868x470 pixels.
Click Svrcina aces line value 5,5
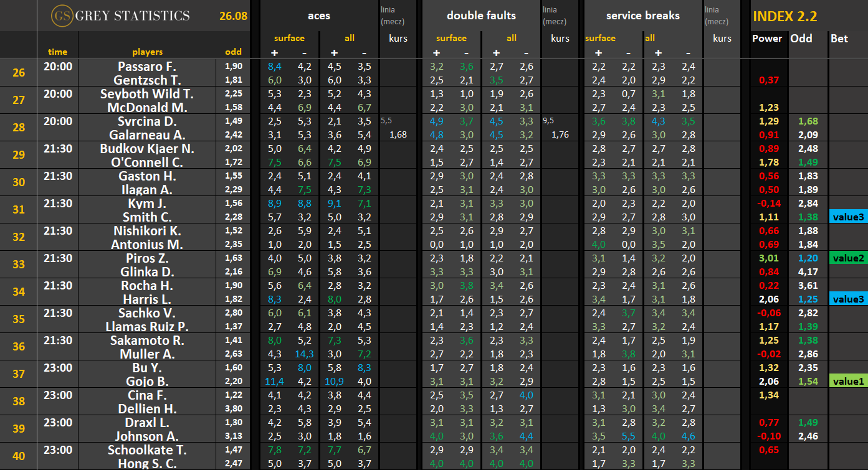click(x=386, y=121)
